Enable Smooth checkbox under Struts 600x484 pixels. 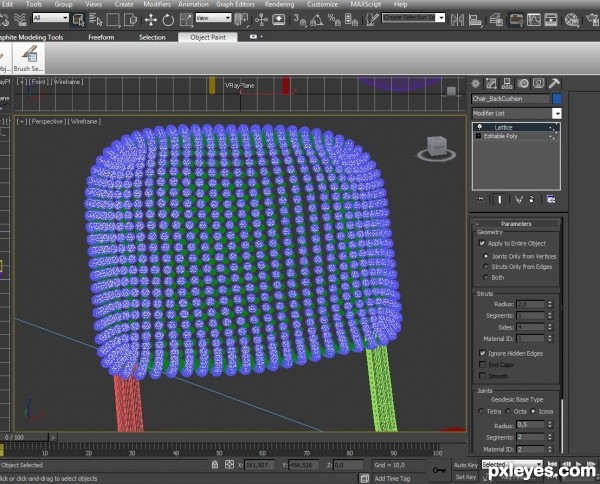pyautogui.click(x=482, y=376)
